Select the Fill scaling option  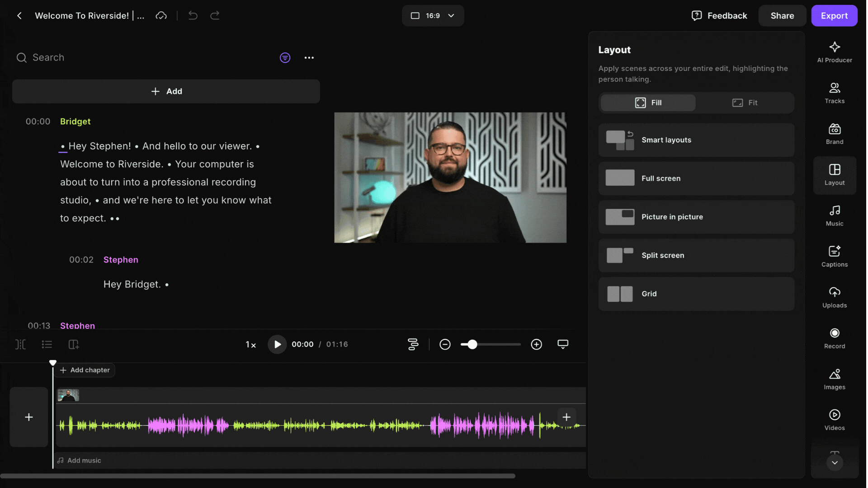pyautogui.click(x=648, y=103)
